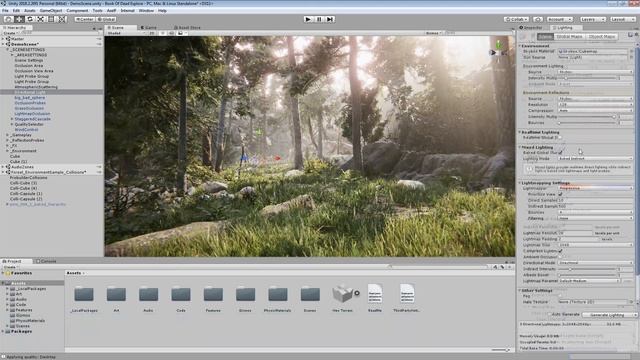The height and width of the screenshot is (360, 640).
Task: Toggle Center pivot mode button
Action: pyautogui.click(x=84, y=19)
